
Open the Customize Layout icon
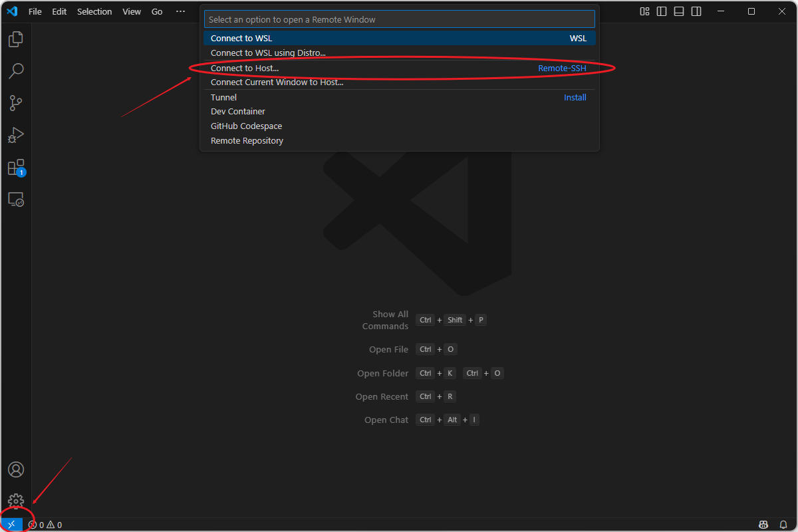pos(644,11)
